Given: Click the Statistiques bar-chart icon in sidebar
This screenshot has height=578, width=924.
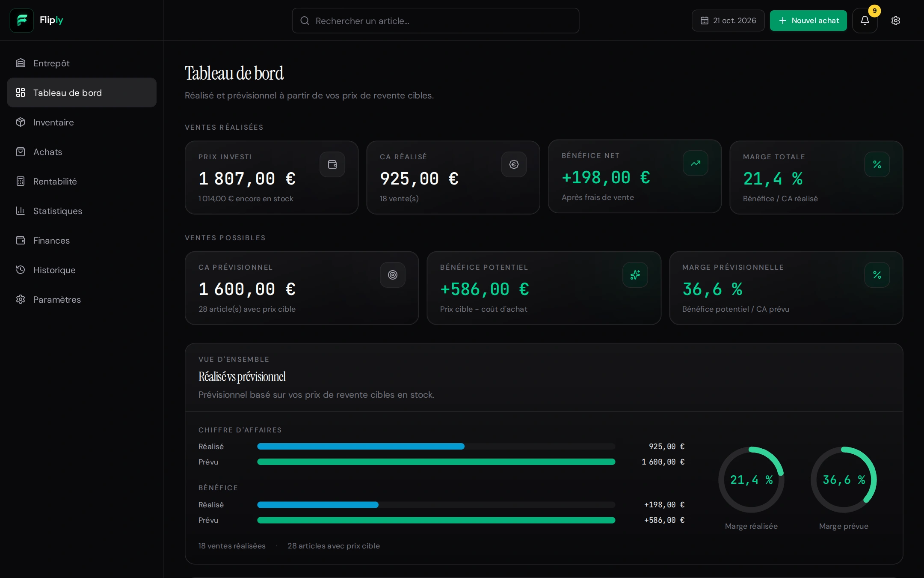Looking at the screenshot, I should 21,211.
